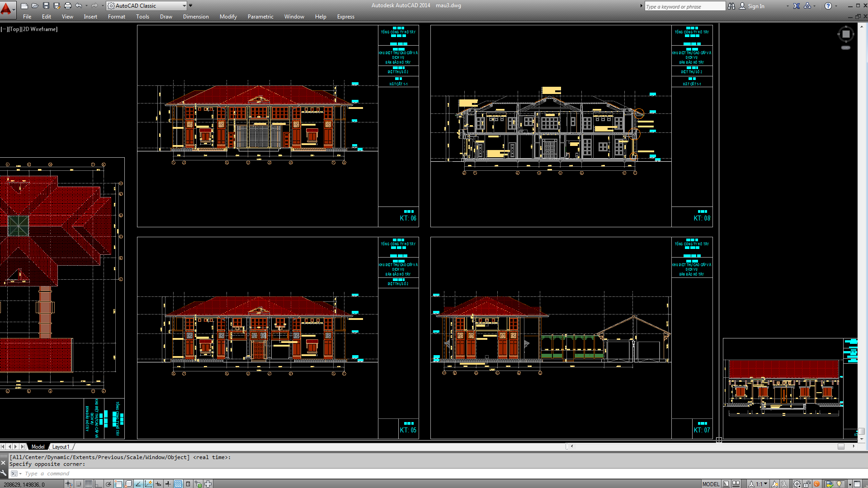Click MODEL button in the status bar
The image size is (868, 488).
coord(712,484)
